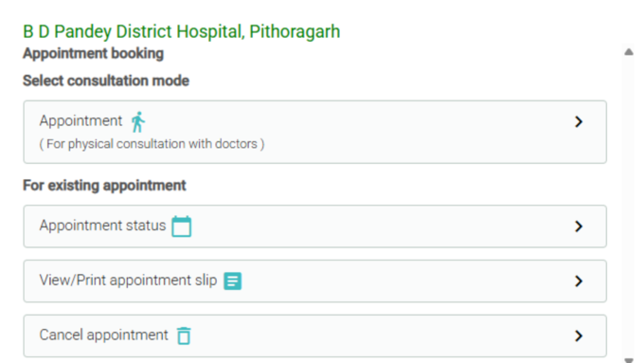Click the Select consultation mode heading
644x363 pixels.
106,81
